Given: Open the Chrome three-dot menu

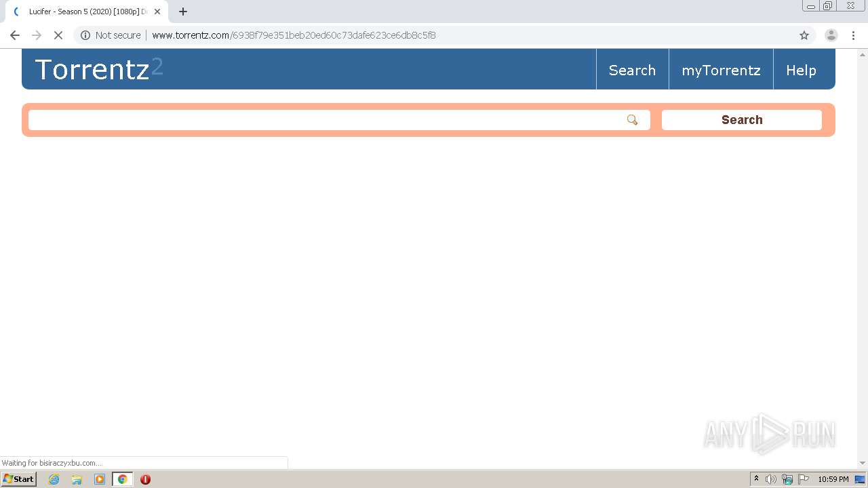Looking at the screenshot, I should pos(853,35).
